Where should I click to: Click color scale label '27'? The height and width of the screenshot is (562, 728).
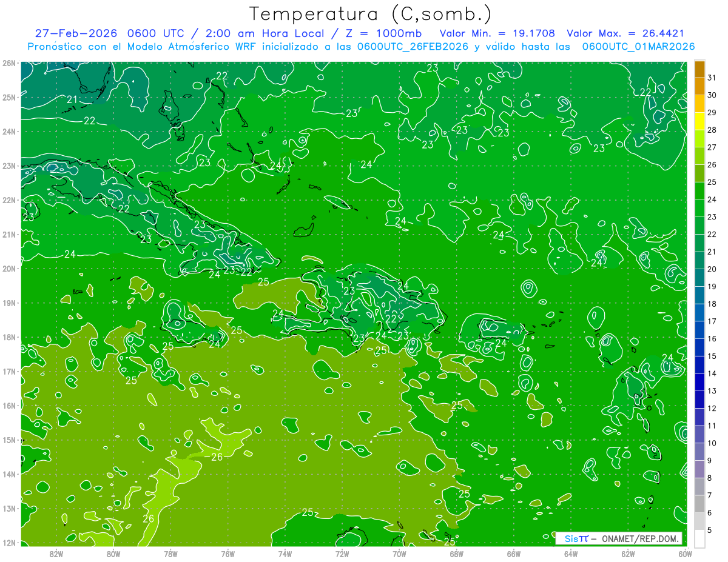pos(712,147)
